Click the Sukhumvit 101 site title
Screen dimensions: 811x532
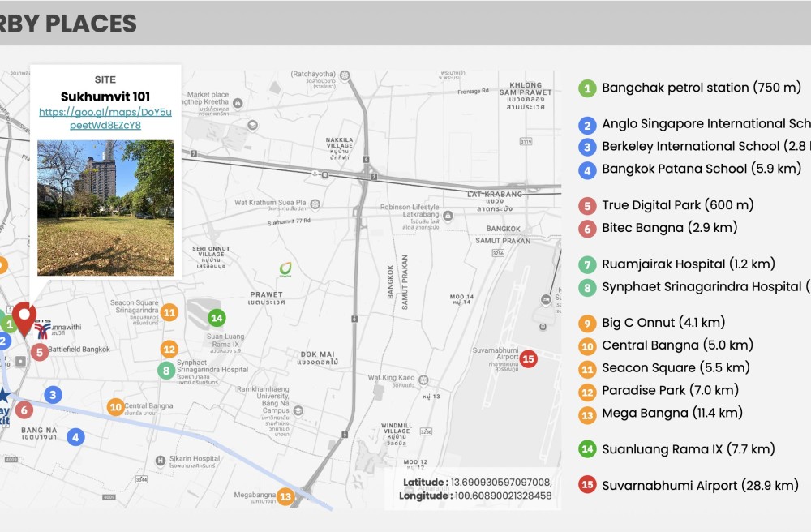point(105,97)
